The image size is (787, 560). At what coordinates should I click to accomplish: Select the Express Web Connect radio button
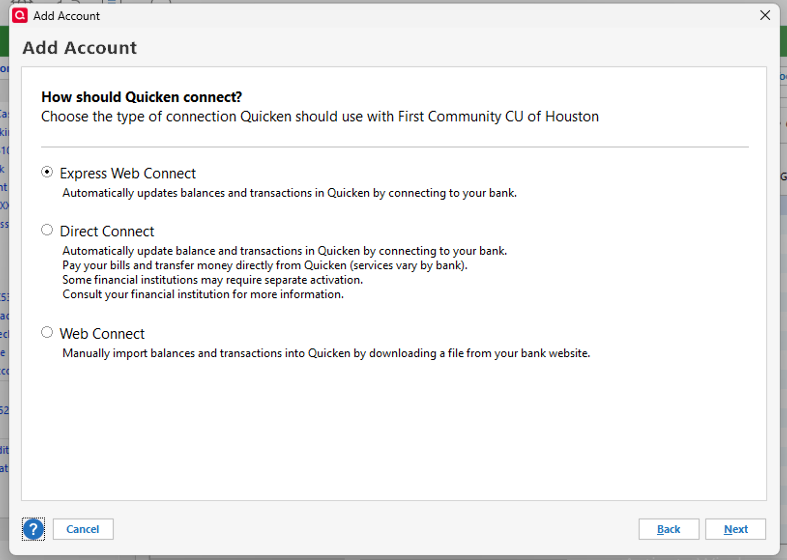coord(47,172)
